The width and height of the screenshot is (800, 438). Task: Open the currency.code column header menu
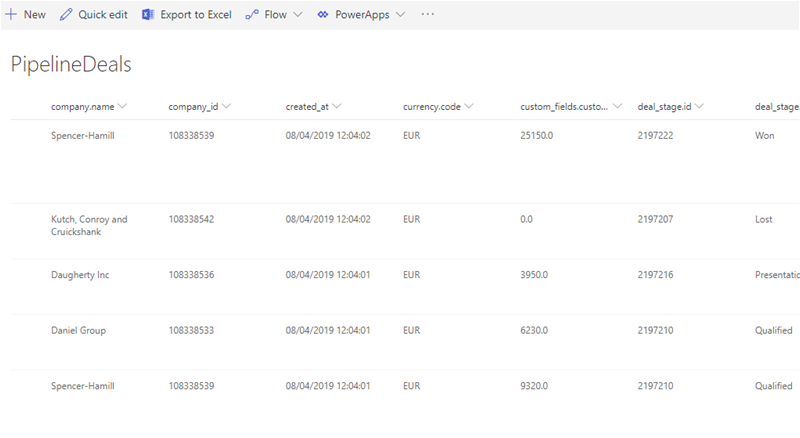point(468,106)
